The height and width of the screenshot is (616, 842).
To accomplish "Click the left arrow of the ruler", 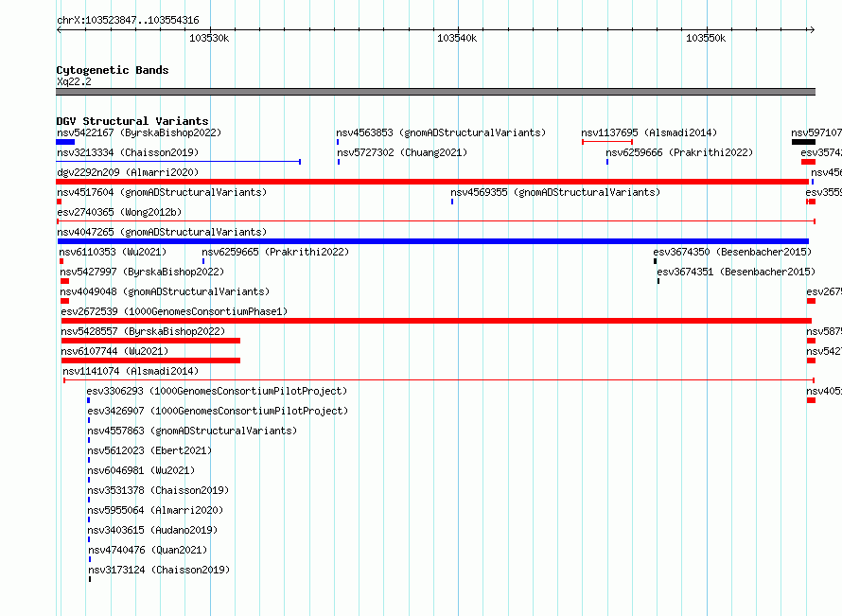I will [59, 29].
